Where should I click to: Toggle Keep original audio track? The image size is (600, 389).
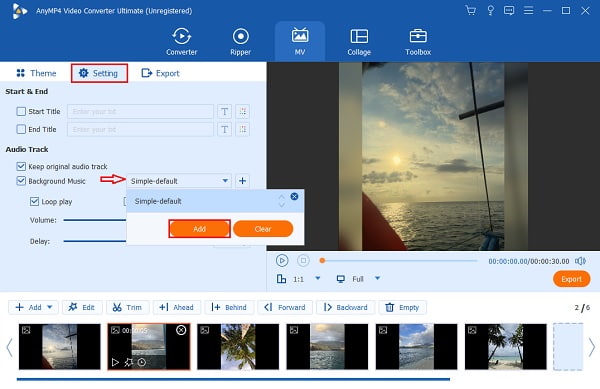(x=21, y=166)
